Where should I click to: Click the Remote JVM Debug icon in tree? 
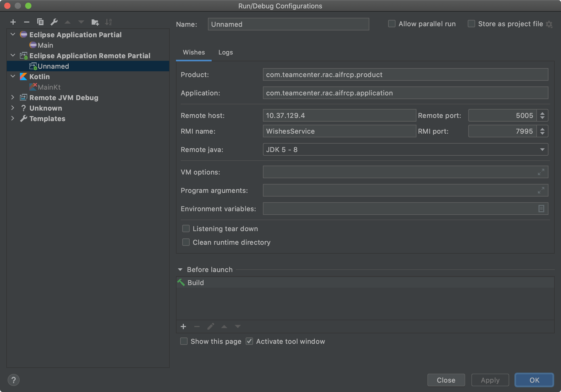point(24,97)
